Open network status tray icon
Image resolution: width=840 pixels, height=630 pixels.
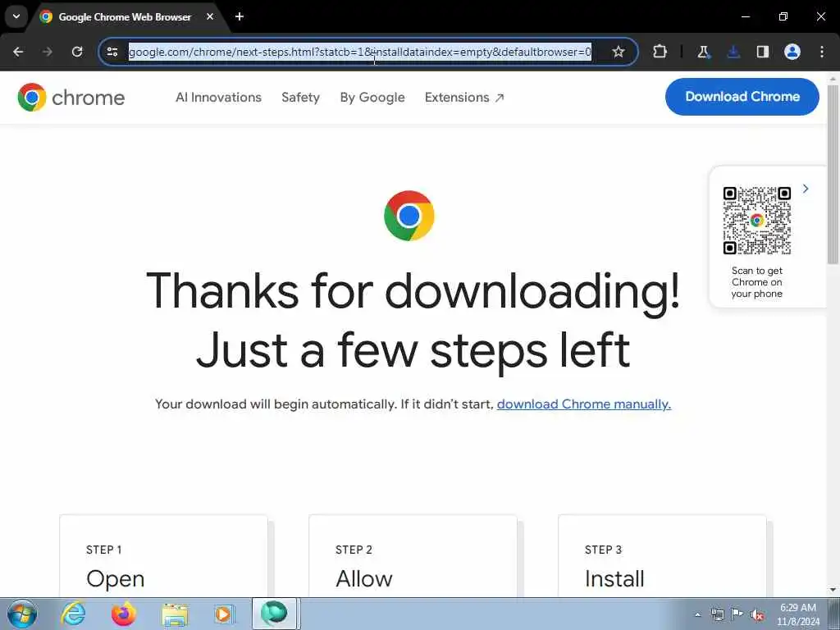(x=717, y=614)
